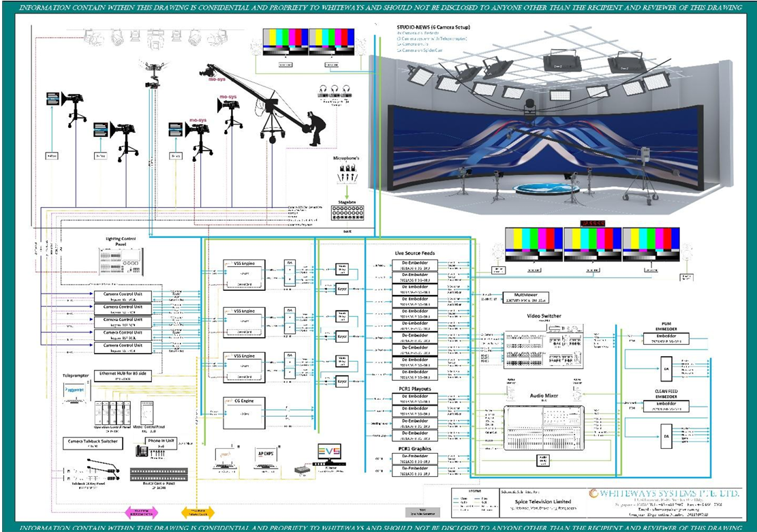Viewport: 757px width, 532px height.
Task: Click the 'Operation Control Panel' label
Action: 112,427
